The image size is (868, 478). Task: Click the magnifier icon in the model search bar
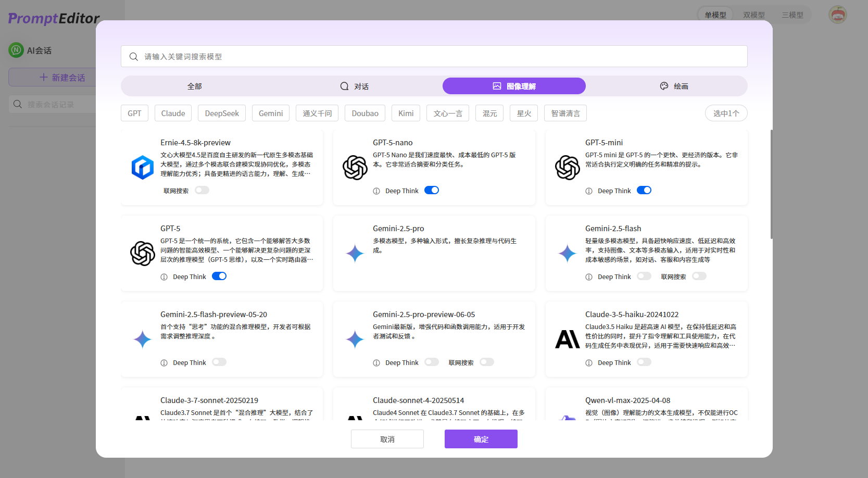(x=134, y=56)
